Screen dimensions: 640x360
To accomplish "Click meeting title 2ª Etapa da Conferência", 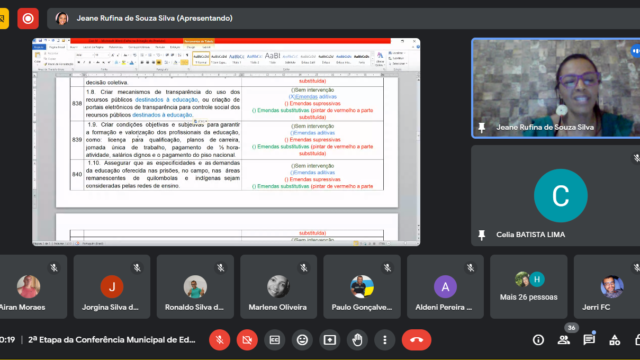I will pos(112,340).
